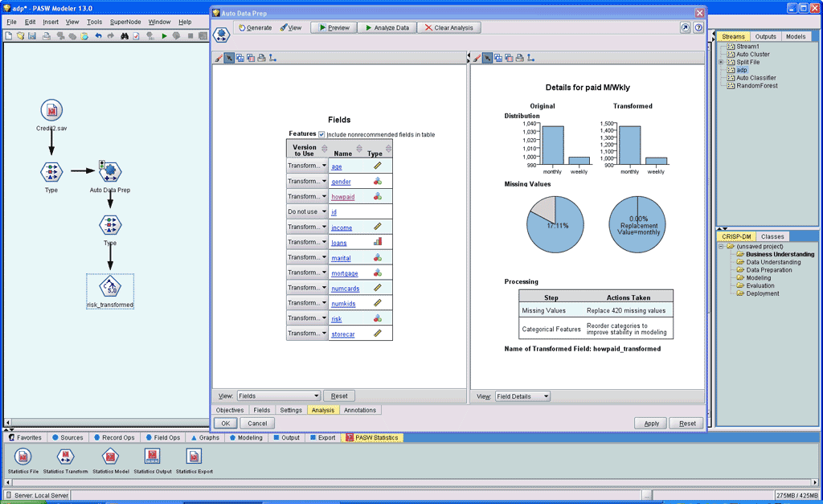Click the Statistics Export node icon
823x504 pixels.
click(194, 457)
